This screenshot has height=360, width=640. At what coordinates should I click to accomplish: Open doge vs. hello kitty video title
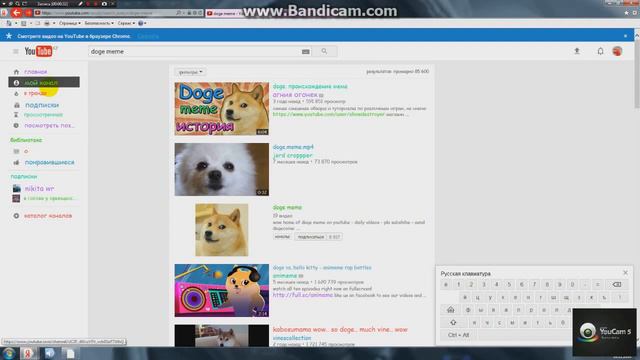click(x=322, y=268)
